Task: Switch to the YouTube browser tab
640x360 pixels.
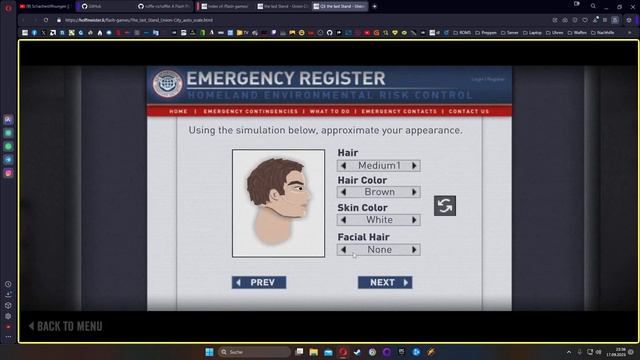Action: (x=44, y=6)
